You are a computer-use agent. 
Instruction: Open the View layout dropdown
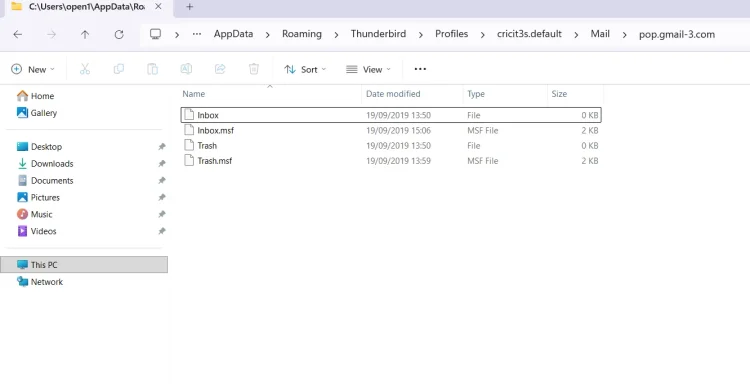click(x=368, y=69)
